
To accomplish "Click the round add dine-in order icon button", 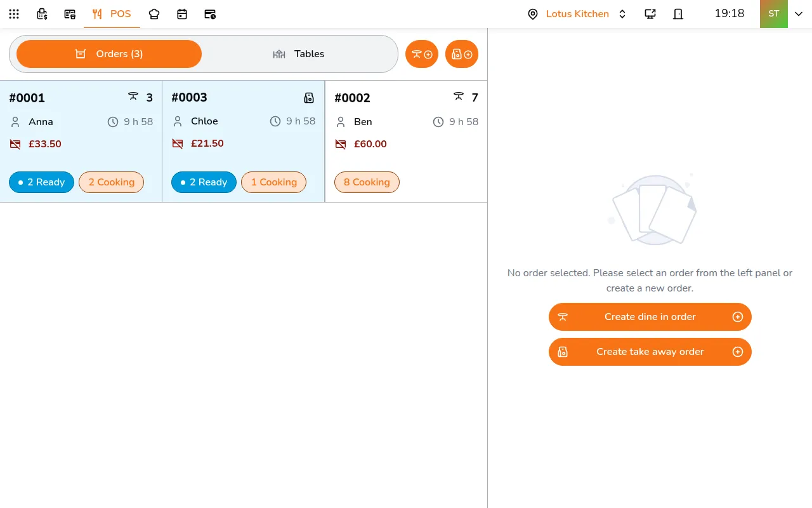I will (422, 54).
